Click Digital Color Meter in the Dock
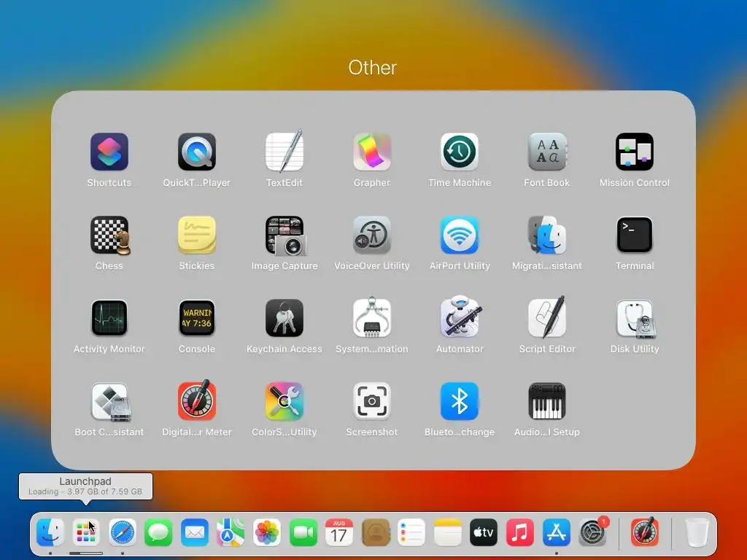 [645, 532]
